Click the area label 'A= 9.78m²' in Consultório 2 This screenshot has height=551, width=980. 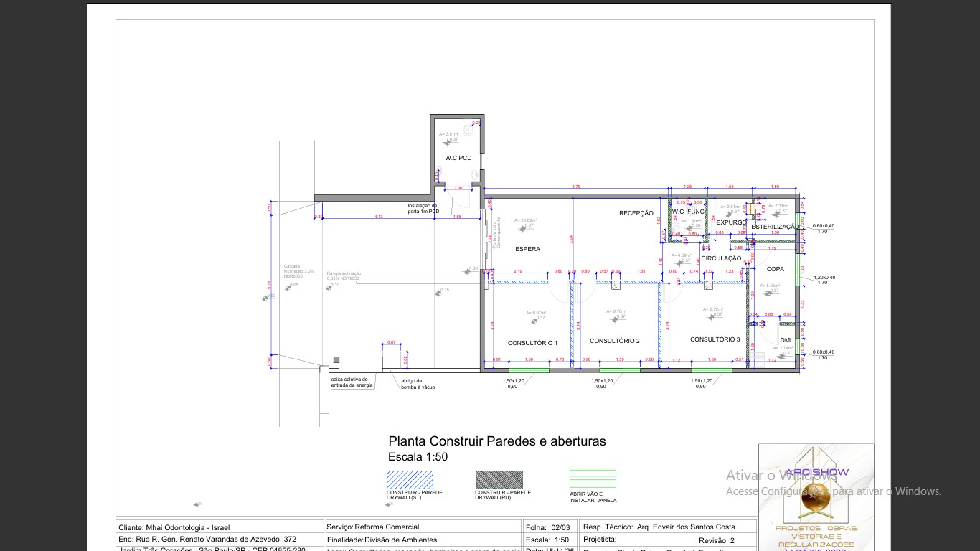[x=616, y=311]
